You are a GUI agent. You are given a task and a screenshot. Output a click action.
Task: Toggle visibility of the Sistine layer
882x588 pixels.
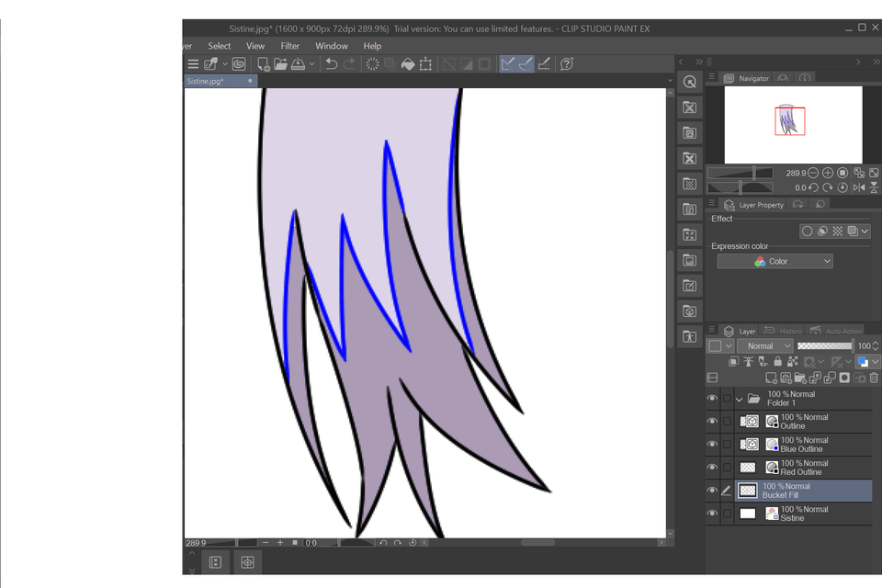pos(712,513)
